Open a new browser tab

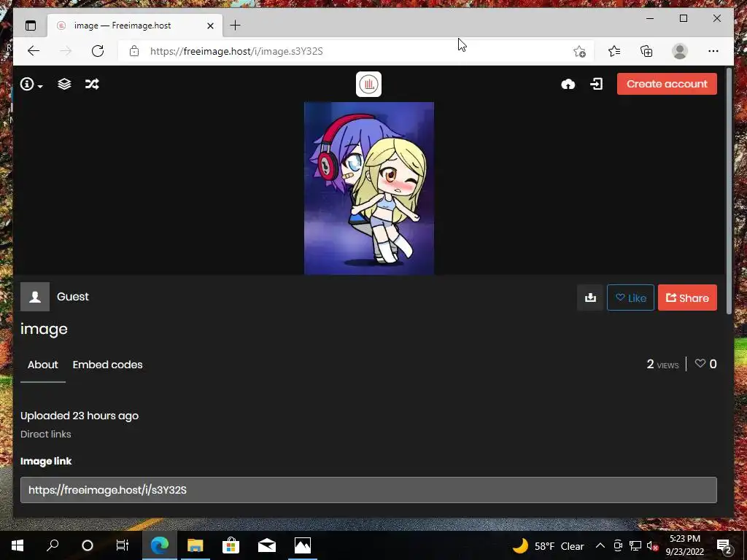pos(236,26)
